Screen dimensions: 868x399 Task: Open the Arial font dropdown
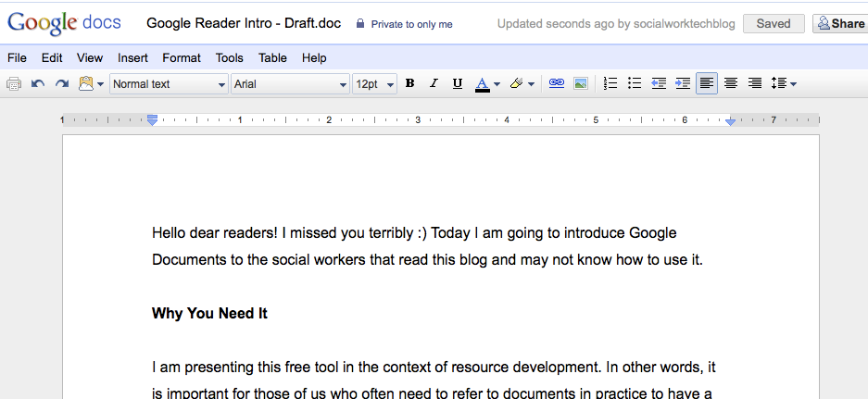[x=290, y=84]
